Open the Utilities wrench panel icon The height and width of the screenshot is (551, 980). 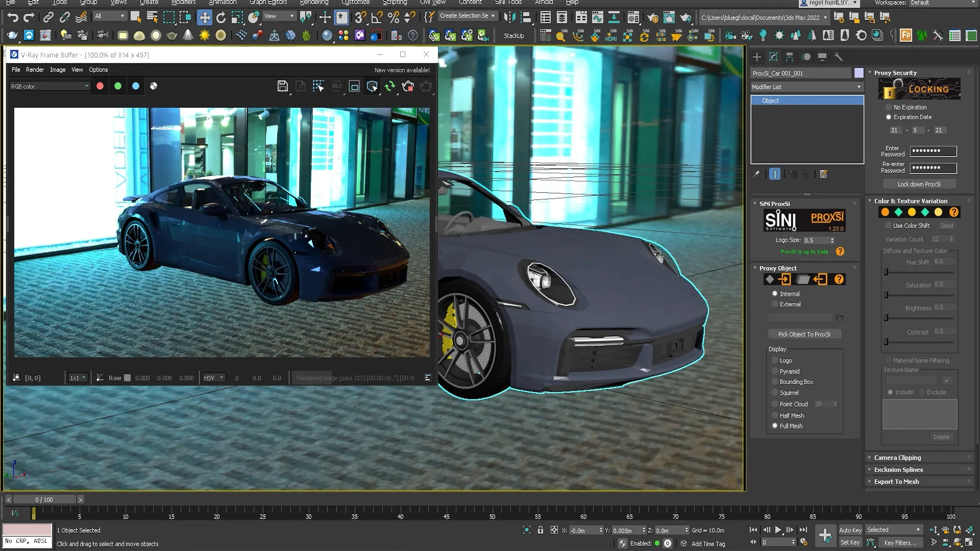pyautogui.click(x=838, y=57)
